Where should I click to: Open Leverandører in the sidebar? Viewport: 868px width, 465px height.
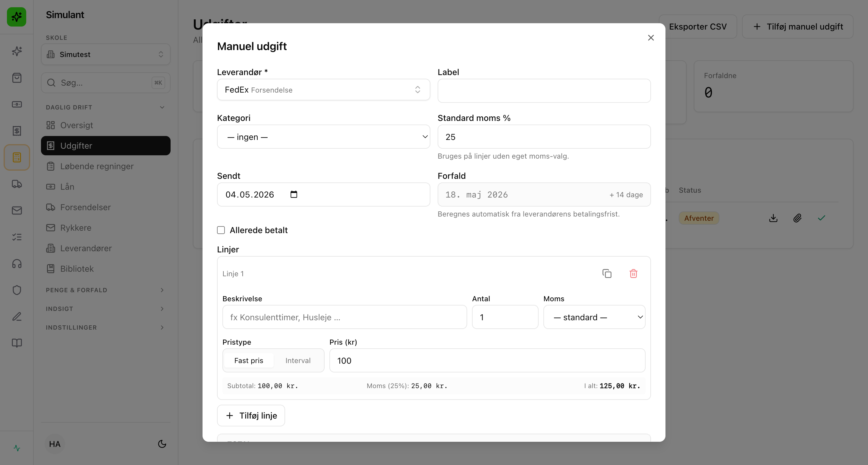pyautogui.click(x=106, y=248)
